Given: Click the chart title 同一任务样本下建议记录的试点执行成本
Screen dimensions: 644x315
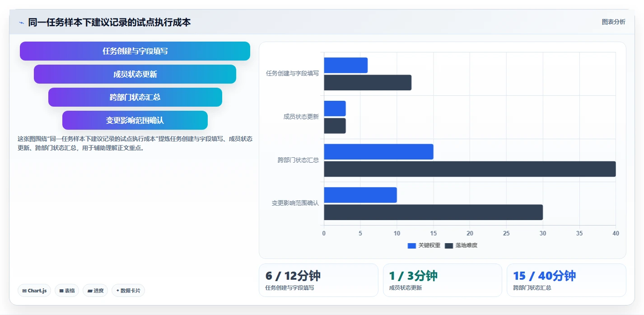Looking at the screenshot, I should pyautogui.click(x=109, y=22).
